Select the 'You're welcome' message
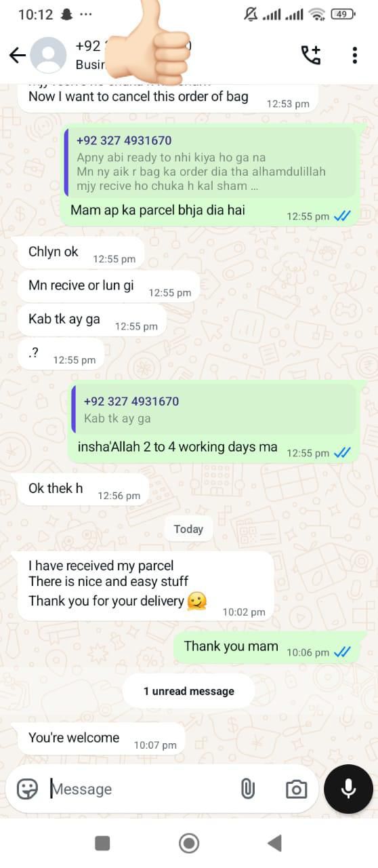The height and width of the screenshot is (868, 378). pyautogui.click(x=100, y=740)
